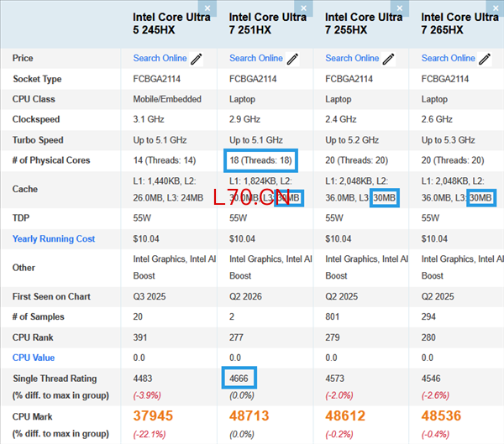Click single thread rating 4573
504x444 pixels.
coord(335,379)
